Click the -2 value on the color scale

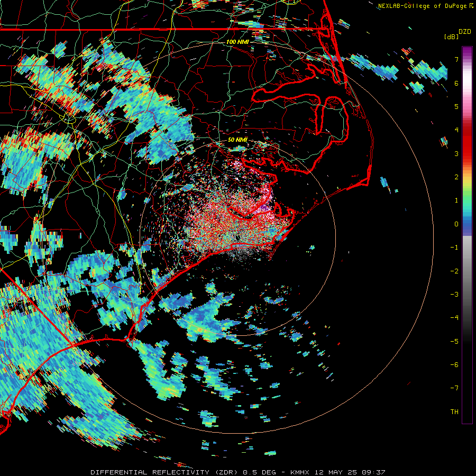[x=454, y=271]
